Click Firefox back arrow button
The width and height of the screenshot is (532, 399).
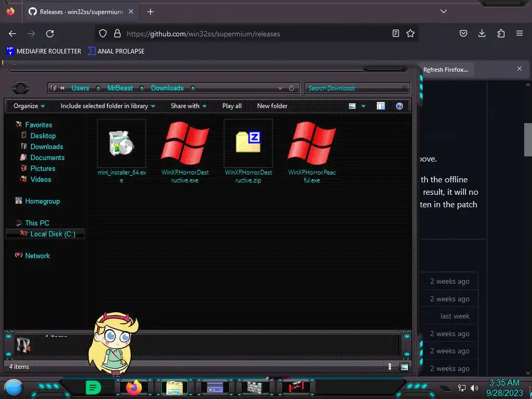12,34
